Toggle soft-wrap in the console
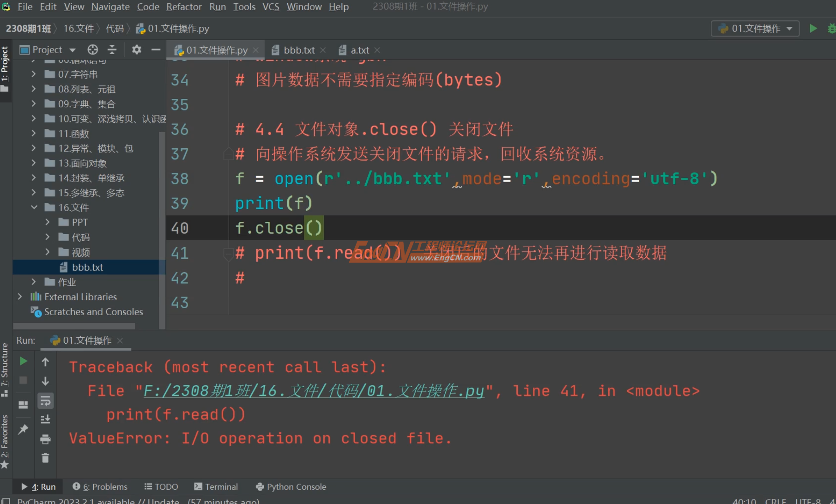This screenshot has width=836, height=504. [45, 401]
